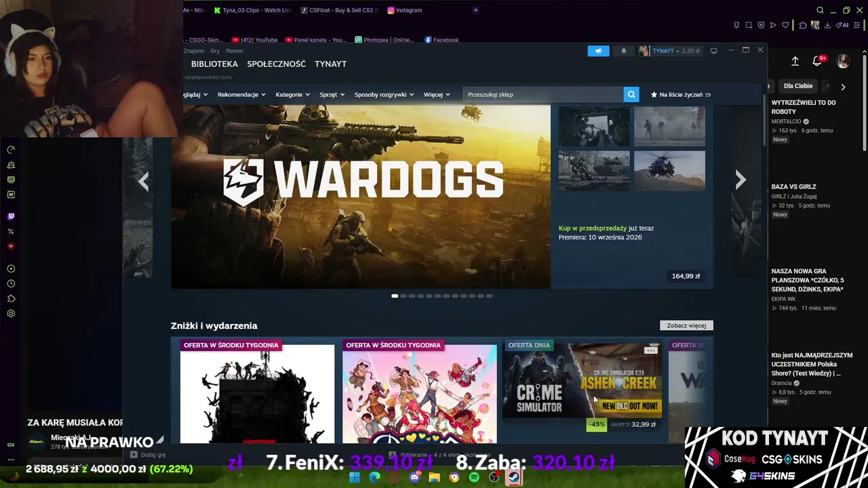The width and height of the screenshot is (868, 488).
Task: Go to previous featured game arrow
Action: click(143, 181)
